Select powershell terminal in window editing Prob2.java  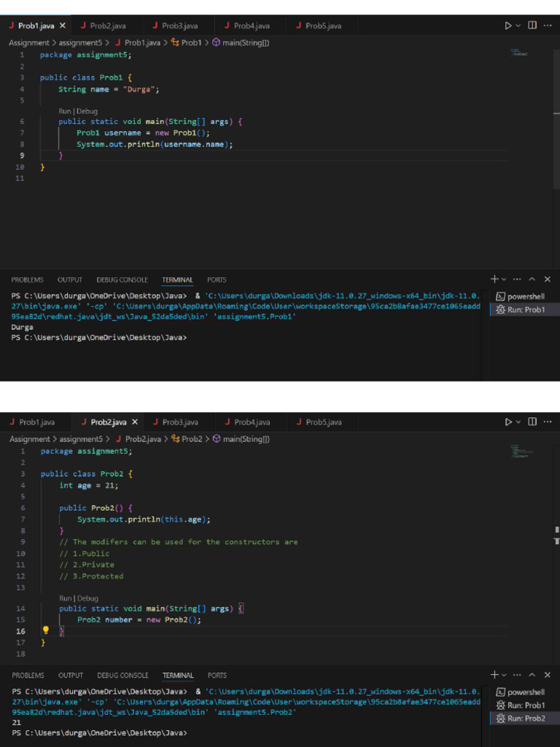coord(525,692)
